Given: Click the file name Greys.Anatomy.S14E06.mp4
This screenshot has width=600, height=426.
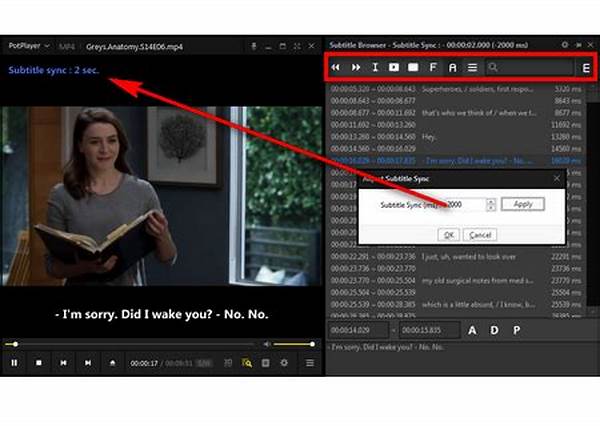Looking at the screenshot, I should click(134, 47).
